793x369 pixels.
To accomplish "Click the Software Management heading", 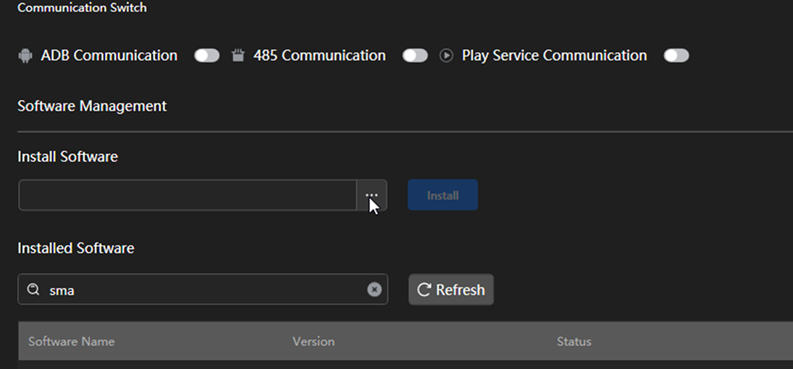I will 92,106.
